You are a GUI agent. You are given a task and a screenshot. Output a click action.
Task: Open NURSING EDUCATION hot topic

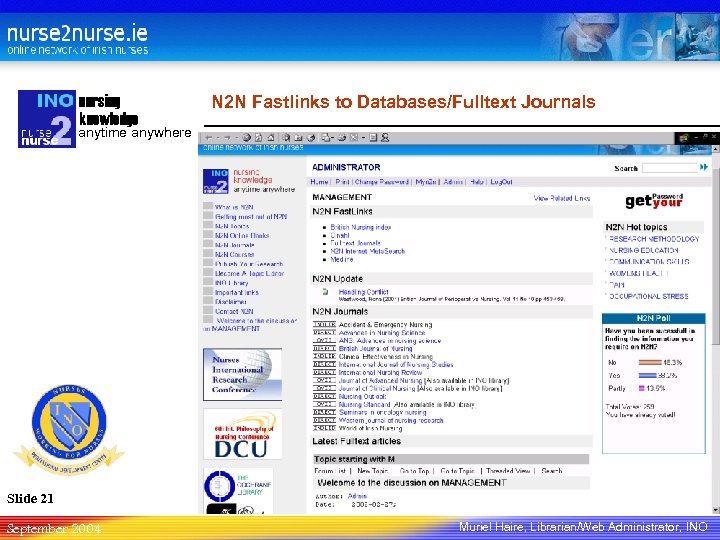click(644, 250)
